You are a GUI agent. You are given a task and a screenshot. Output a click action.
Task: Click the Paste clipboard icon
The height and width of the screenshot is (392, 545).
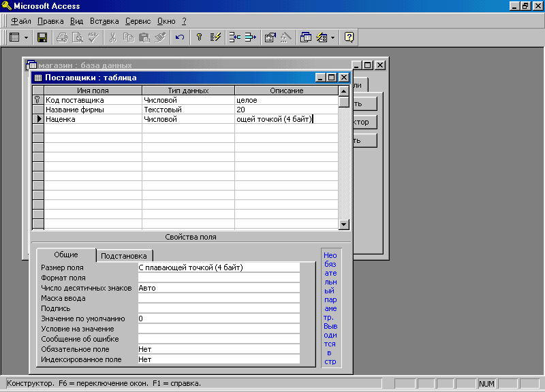[x=144, y=37]
